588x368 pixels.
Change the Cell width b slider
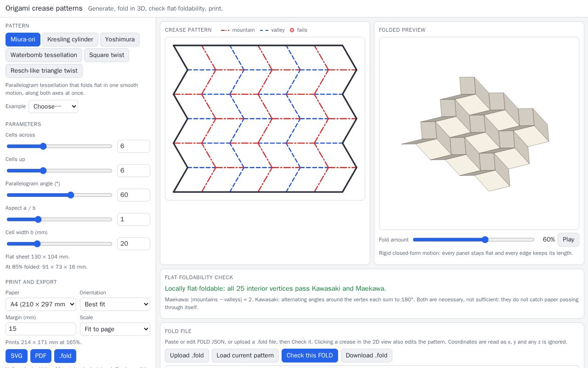point(59,244)
